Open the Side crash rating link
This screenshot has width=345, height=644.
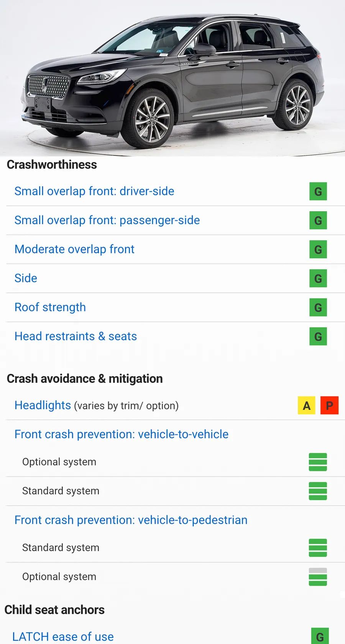26,278
